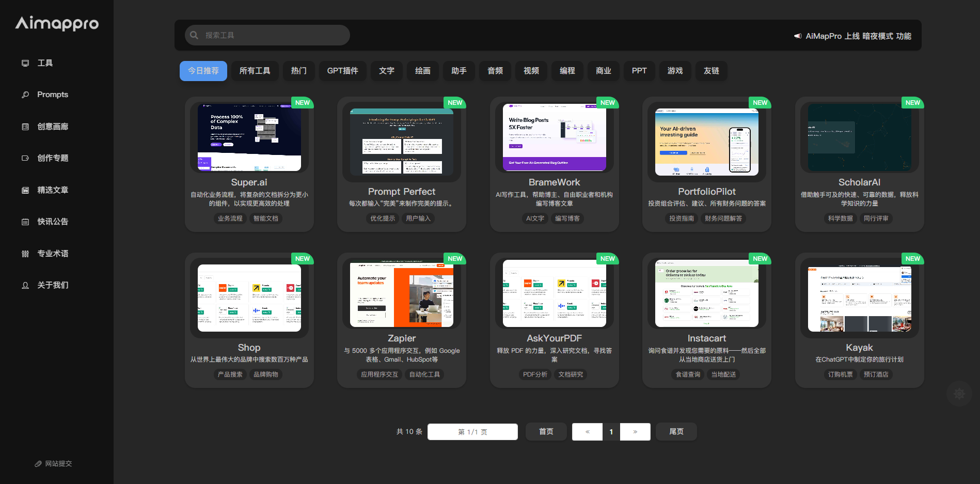Switch to the GPT插件 category tab

pyautogui.click(x=342, y=71)
